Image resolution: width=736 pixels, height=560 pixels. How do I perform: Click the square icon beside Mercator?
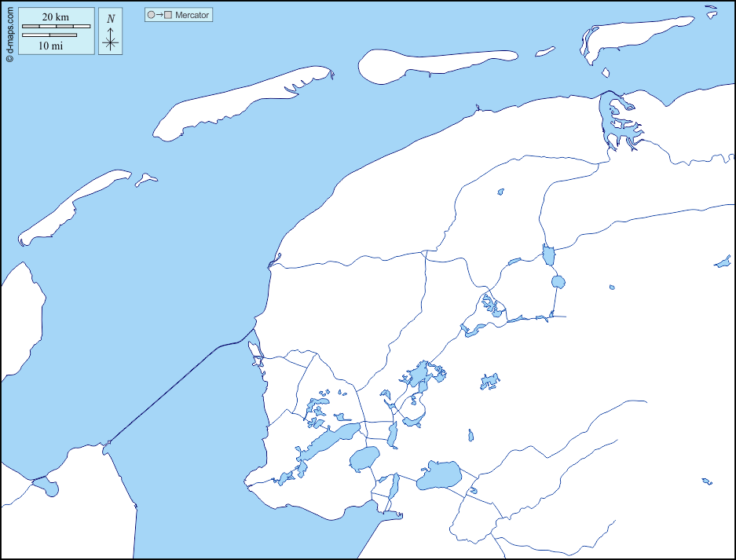167,15
